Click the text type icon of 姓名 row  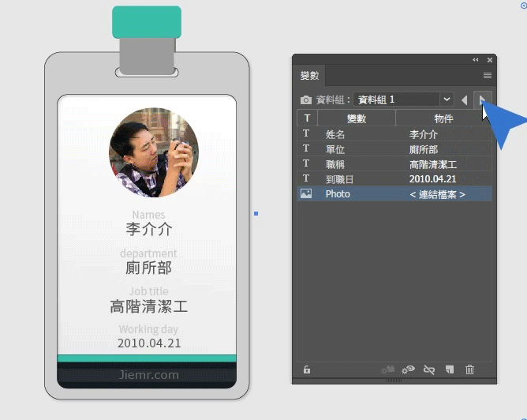[x=306, y=133]
